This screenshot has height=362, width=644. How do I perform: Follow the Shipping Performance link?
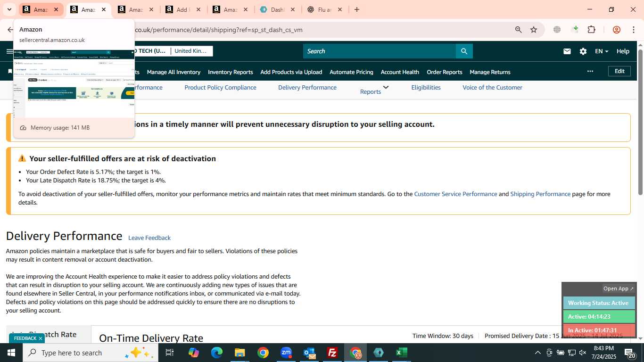point(540,194)
